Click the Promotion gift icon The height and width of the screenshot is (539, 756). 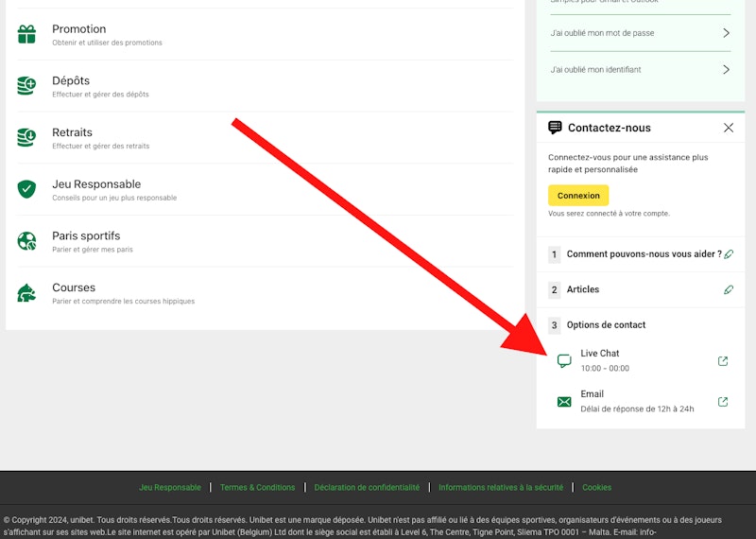coord(26,35)
